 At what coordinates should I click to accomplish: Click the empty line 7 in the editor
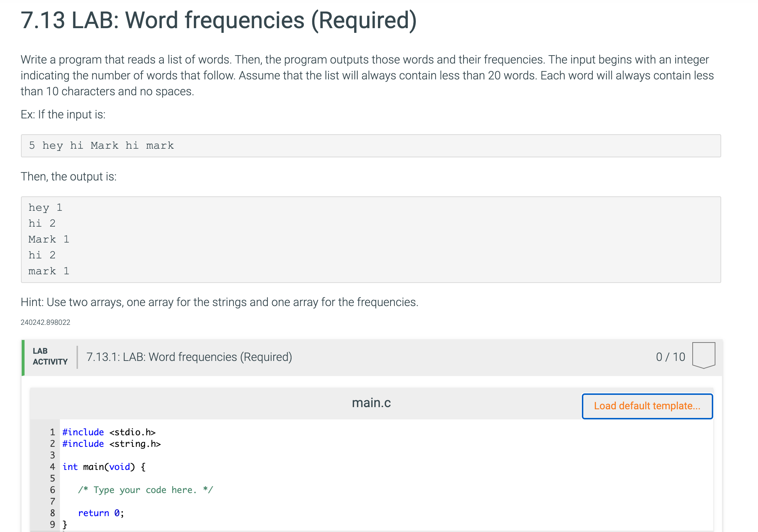(x=217, y=501)
